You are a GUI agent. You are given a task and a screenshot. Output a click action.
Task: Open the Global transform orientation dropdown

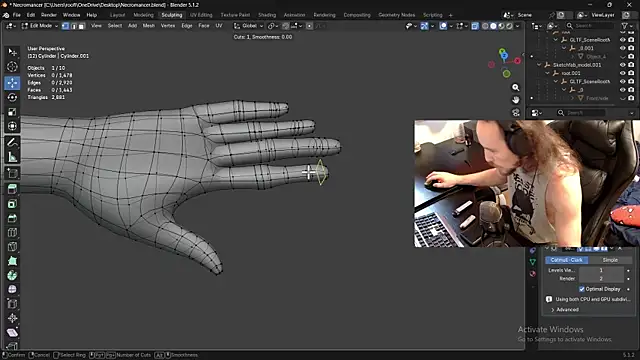248,26
